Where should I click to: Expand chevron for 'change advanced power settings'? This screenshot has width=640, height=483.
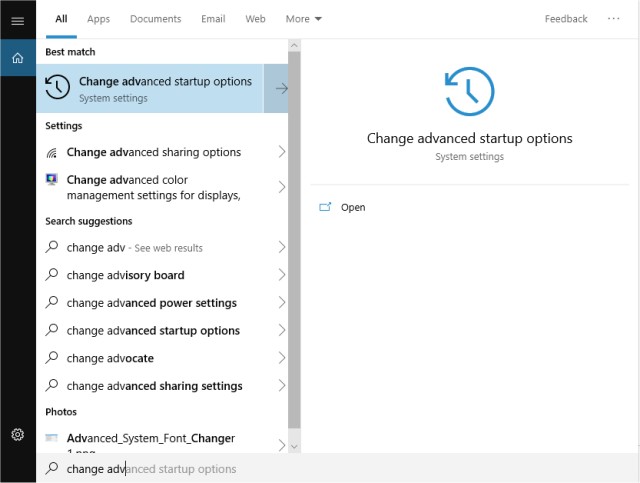click(x=282, y=303)
